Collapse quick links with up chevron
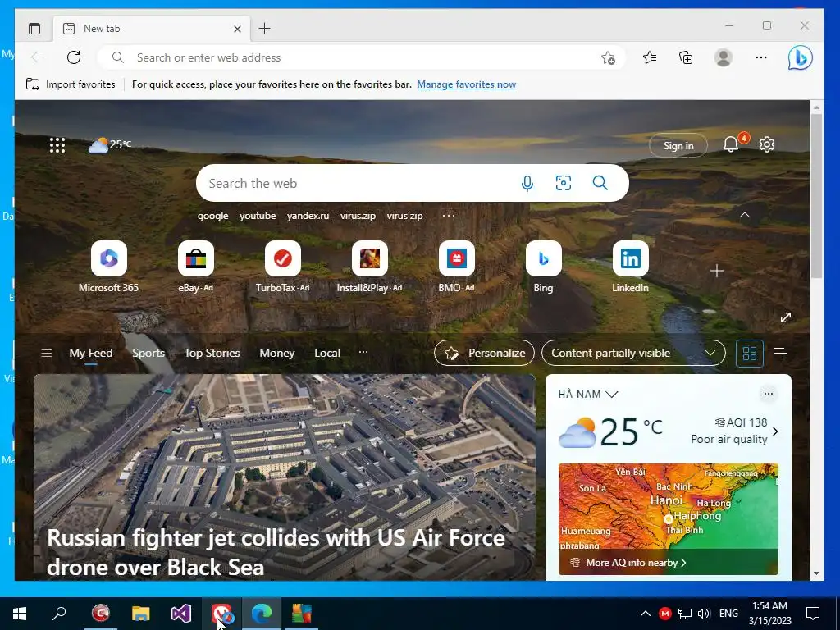Viewport: 840px width, 630px height. pos(745,216)
